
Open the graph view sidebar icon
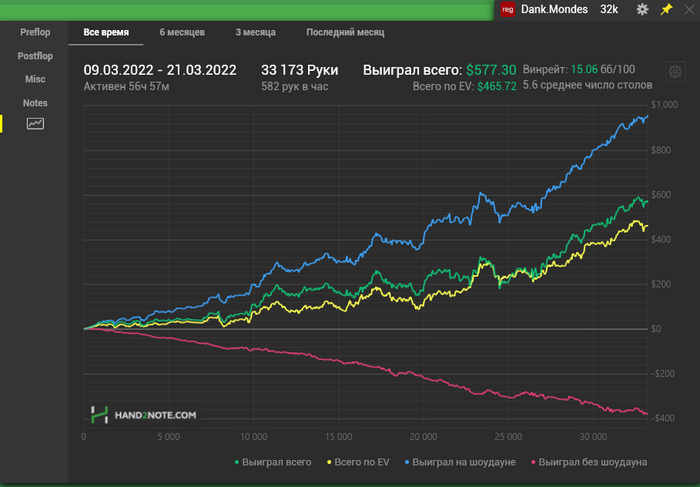(x=35, y=124)
